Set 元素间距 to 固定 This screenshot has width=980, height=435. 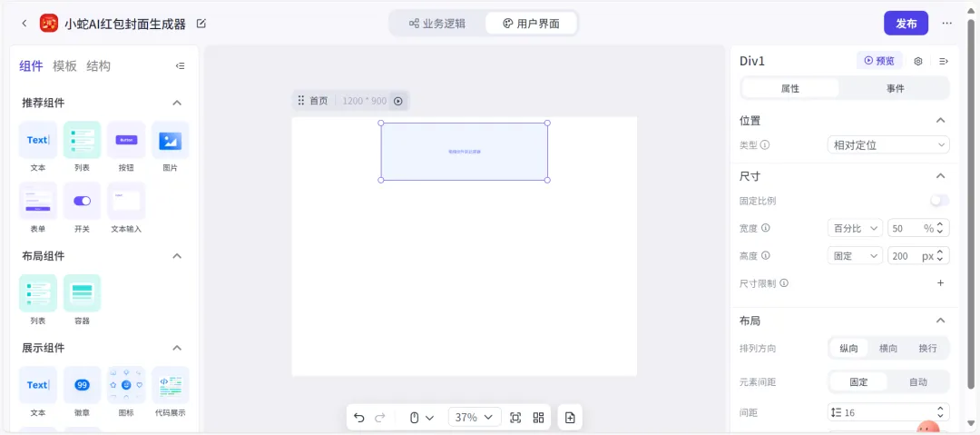(x=858, y=381)
